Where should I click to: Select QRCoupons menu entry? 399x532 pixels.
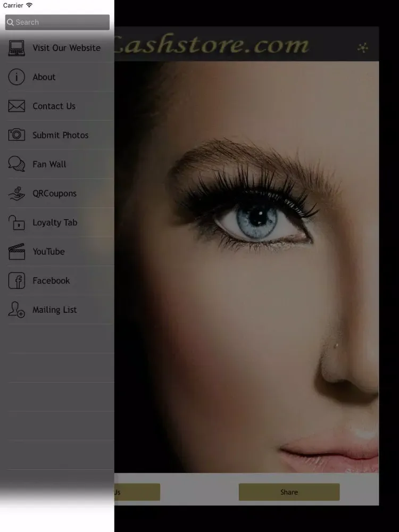(57, 194)
